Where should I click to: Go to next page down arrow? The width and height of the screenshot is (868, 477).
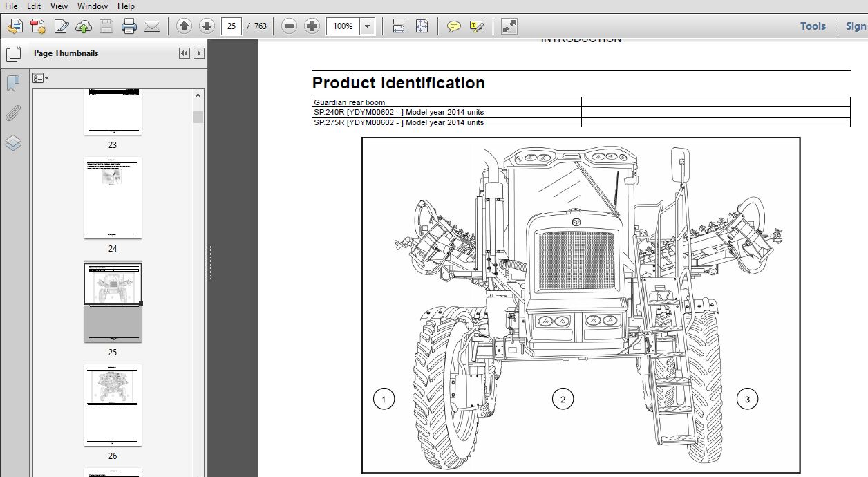tap(207, 26)
